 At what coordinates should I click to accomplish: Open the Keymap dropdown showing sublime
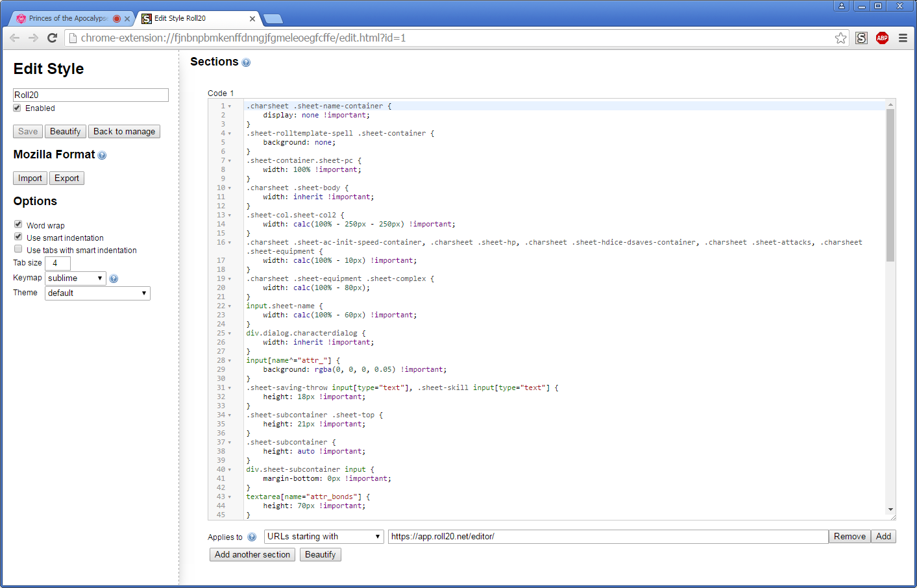tap(75, 278)
